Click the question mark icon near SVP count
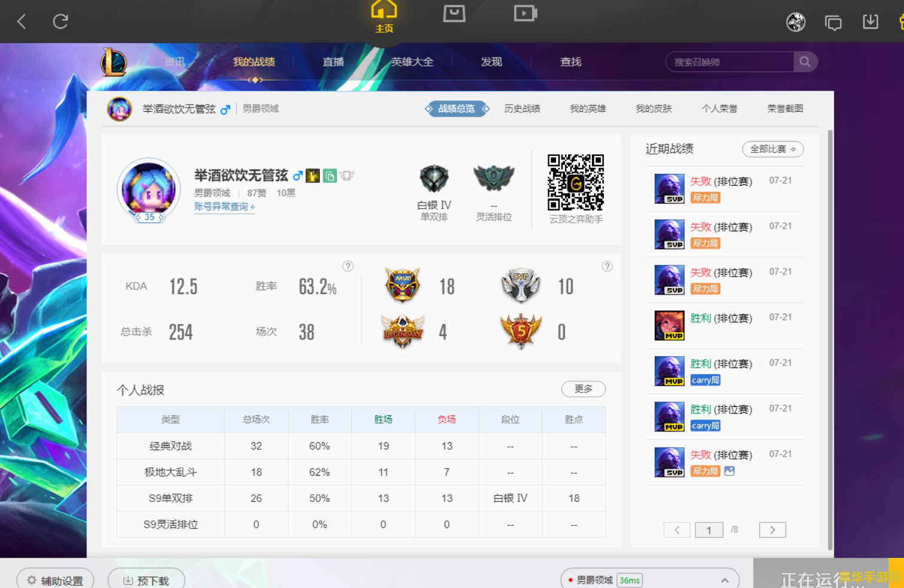 [x=607, y=267]
